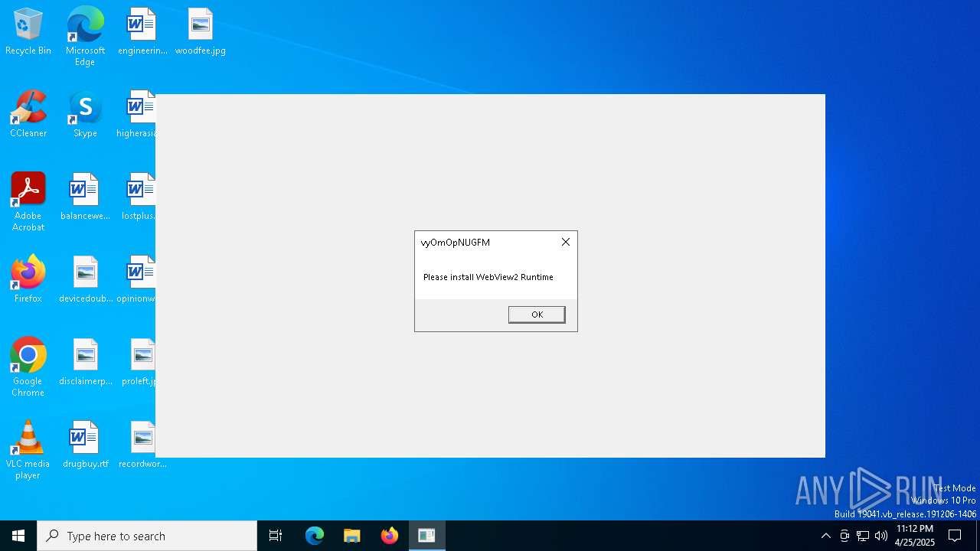Launch Firefox from the taskbar

[390, 536]
